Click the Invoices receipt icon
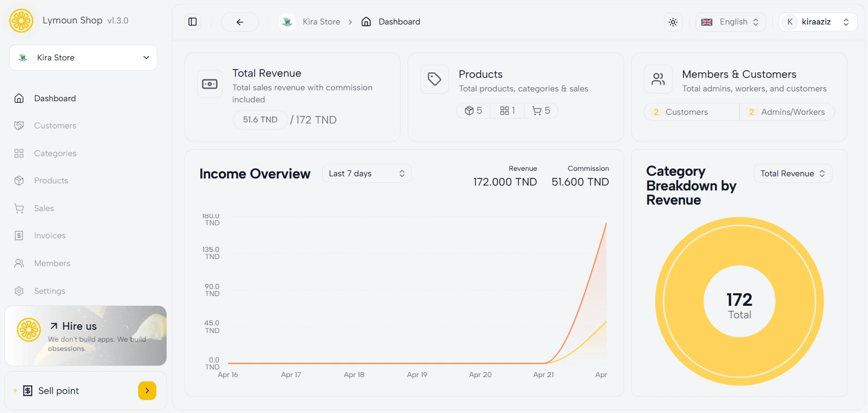Viewport: 868px width, 413px height. [x=19, y=236]
